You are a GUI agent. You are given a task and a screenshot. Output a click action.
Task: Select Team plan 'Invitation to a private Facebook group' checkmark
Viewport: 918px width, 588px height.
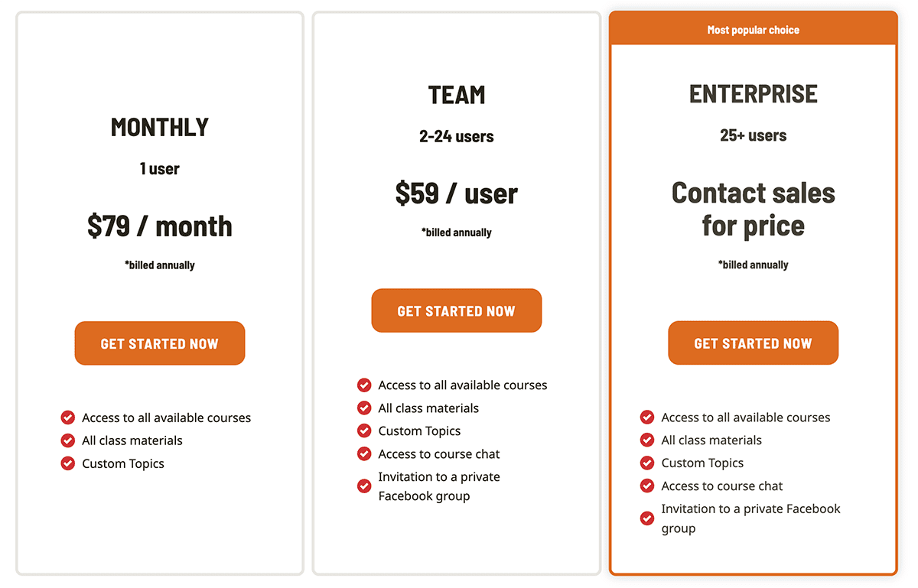click(364, 486)
